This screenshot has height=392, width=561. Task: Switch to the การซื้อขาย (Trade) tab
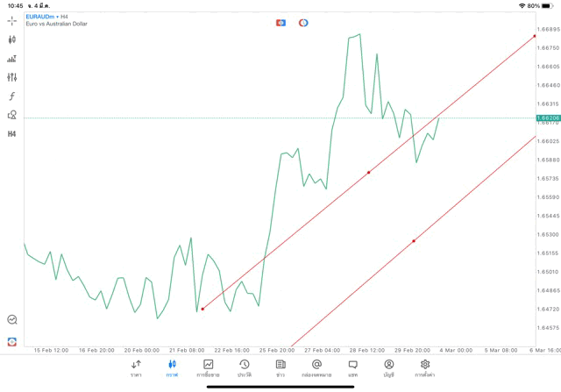208,367
